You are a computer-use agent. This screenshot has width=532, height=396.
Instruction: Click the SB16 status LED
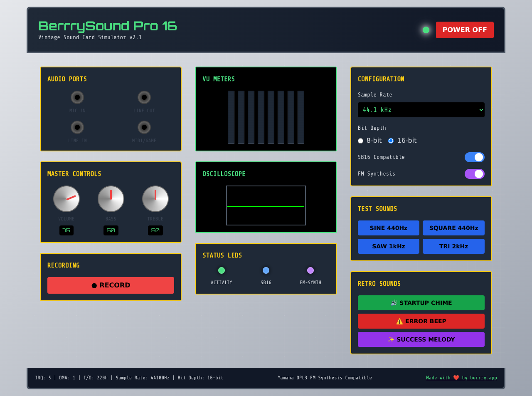click(266, 270)
